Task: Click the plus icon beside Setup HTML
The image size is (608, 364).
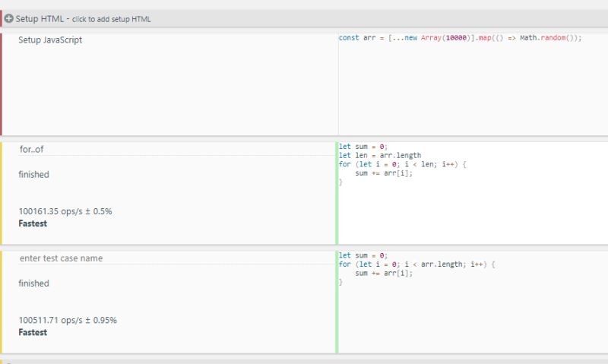Action: click(x=8, y=18)
